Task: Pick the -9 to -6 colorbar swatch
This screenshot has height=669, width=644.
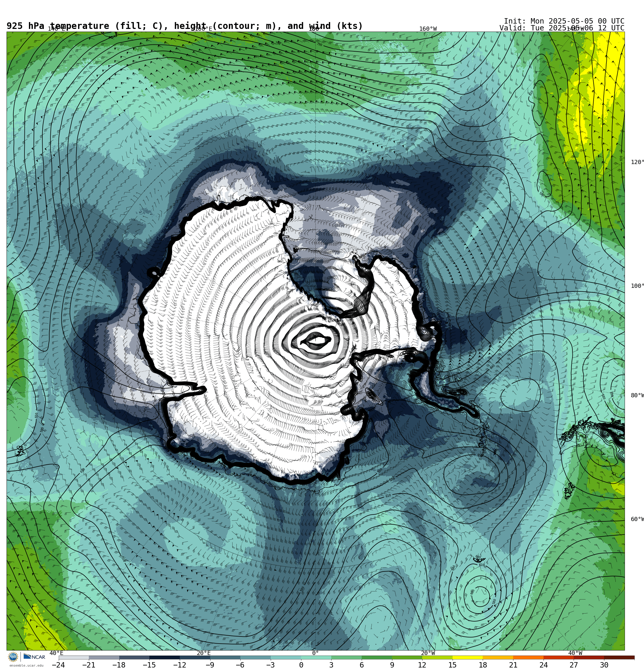Action: (x=225, y=657)
